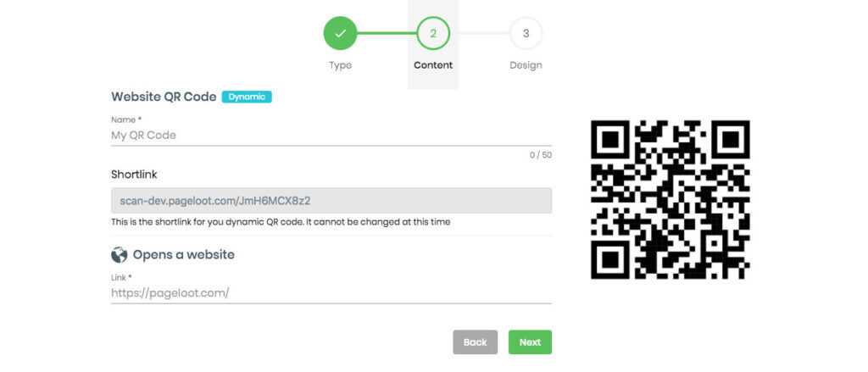Select the step 2 Content circle
868x372 pixels.
[433, 33]
